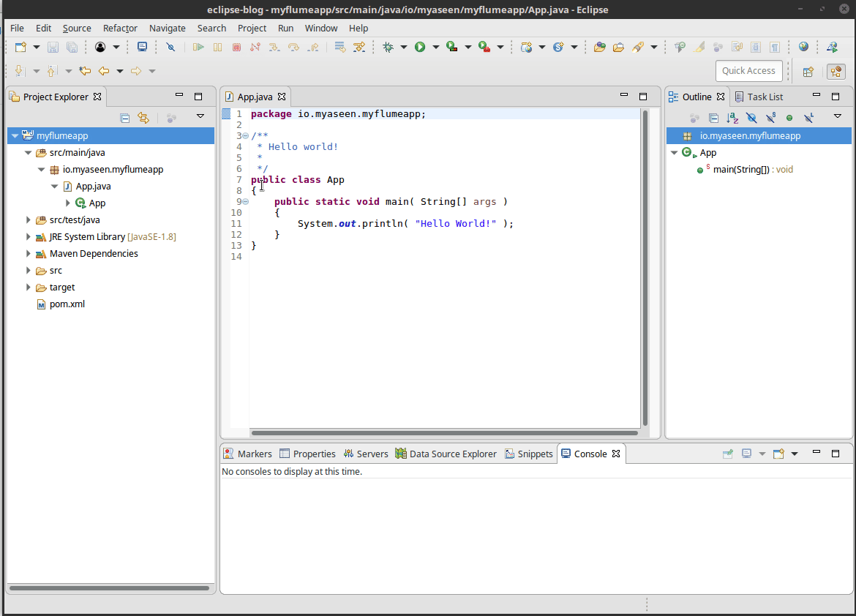856x616 pixels.
Task: Toggle Hide Static Fields and Methods in Outline
Action: (770, 117)
